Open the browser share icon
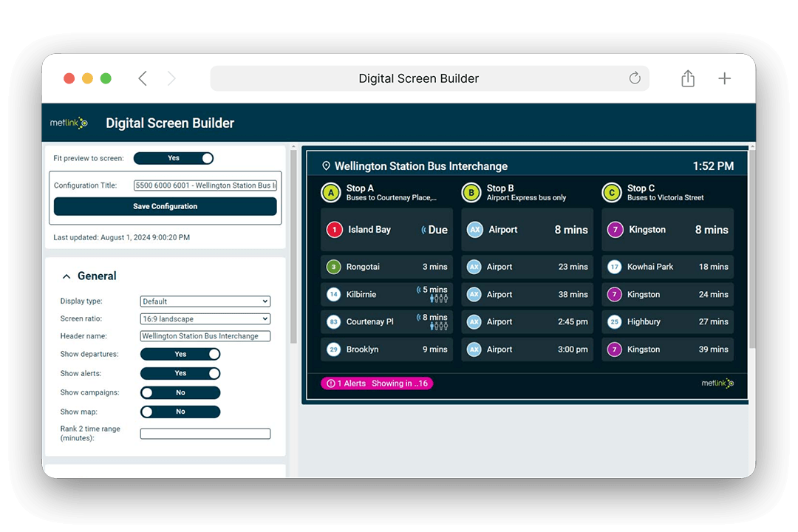 click(x=688, y=78)
